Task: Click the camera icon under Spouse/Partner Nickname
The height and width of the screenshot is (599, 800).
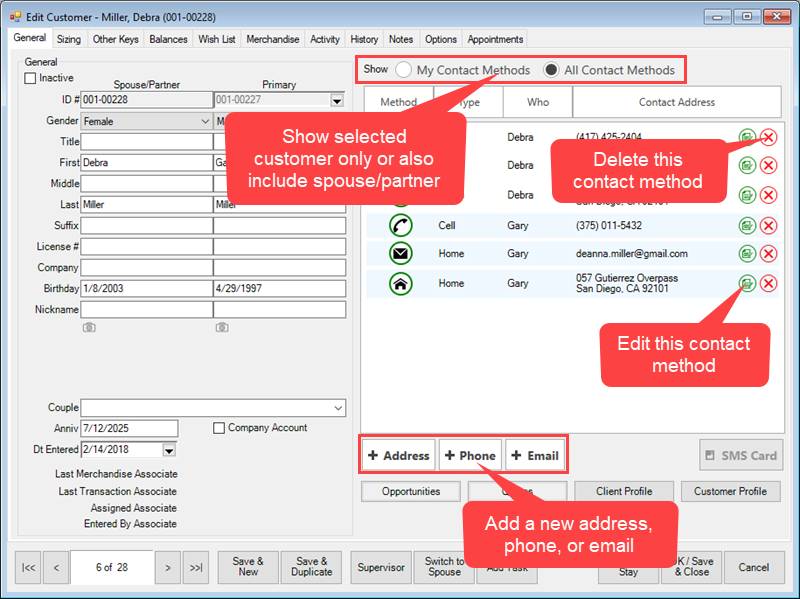Action: (x=89, y=327)
